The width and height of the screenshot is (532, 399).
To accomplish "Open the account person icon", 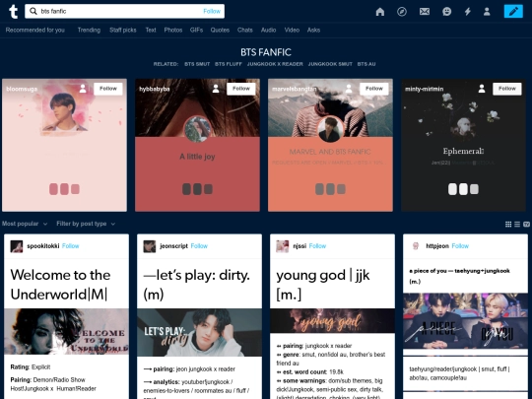I will tap(487, 12).
